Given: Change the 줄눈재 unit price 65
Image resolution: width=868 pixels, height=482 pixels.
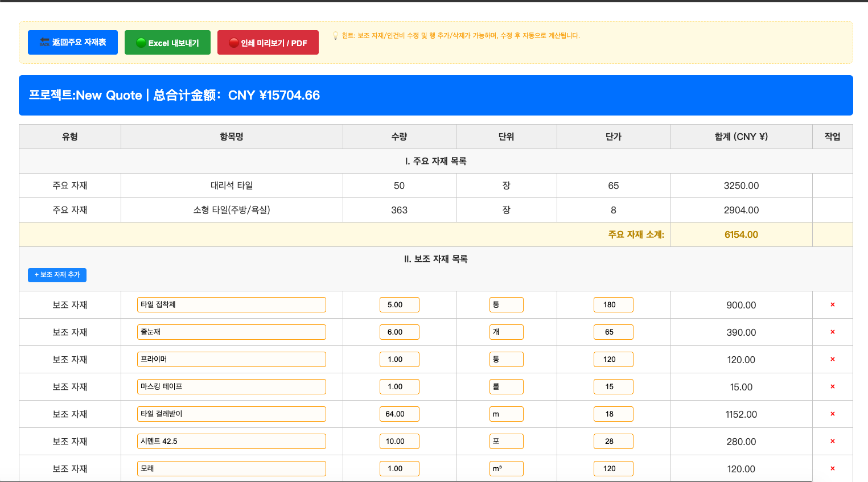Looking at the screenshot, I should coord(614,332).
